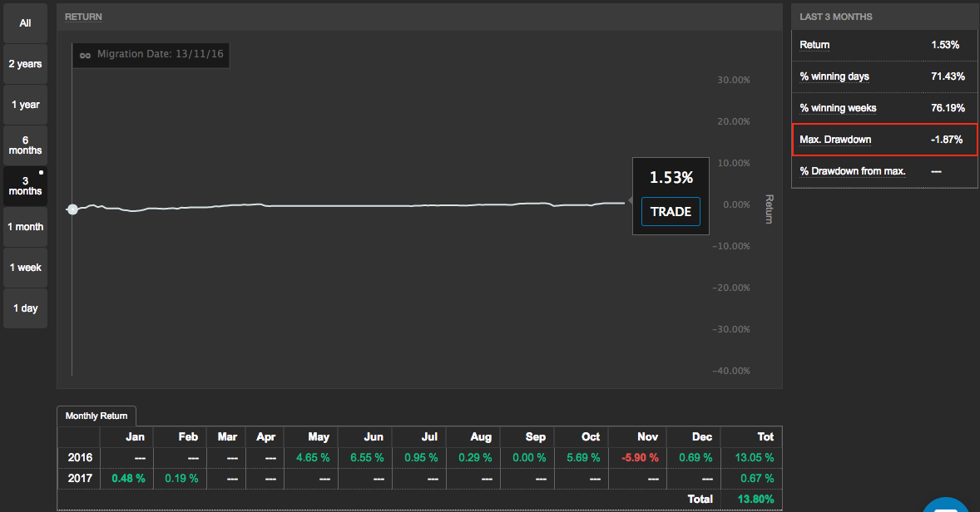This screenshot has width=980, height=512.
Task: Switch the chart to 2 years
Action: [25, 64]
